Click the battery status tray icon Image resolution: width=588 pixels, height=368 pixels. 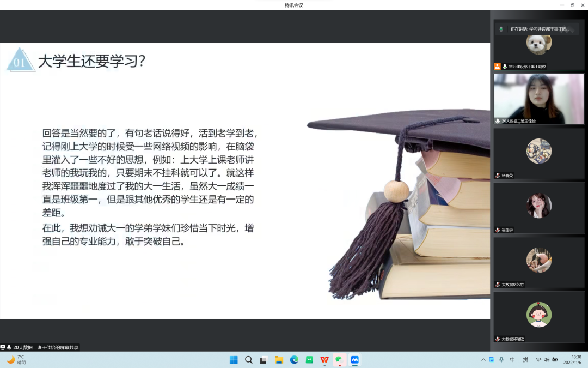(555, 360)
